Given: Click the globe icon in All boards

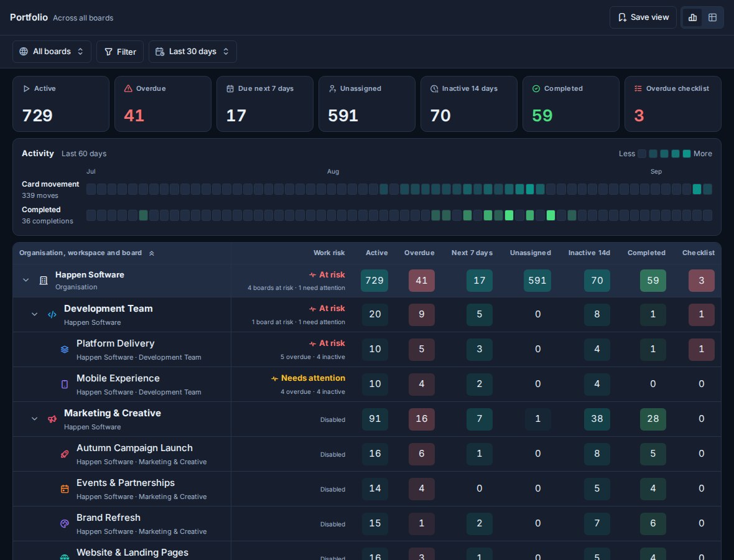Looking at the screenshot, I should pyautogui.click(x=24, y=52).
